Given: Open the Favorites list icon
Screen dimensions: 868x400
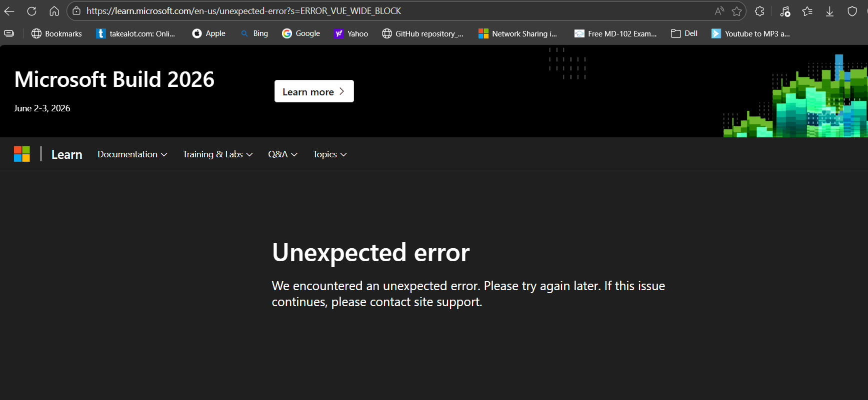Looking at the screenshot, I should (x=807, y=11).
